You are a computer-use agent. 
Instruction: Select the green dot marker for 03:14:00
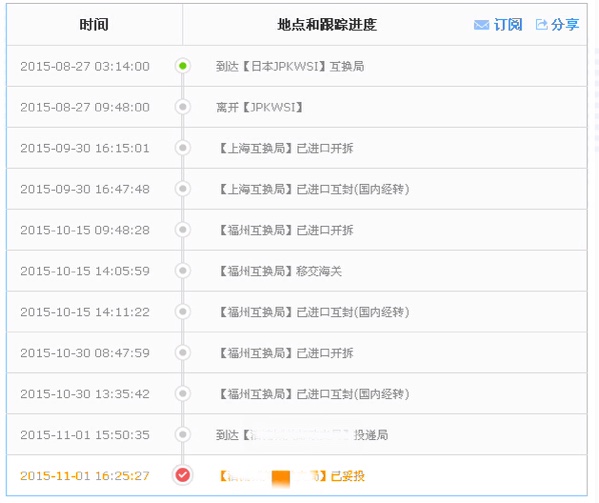click(183, 66)
